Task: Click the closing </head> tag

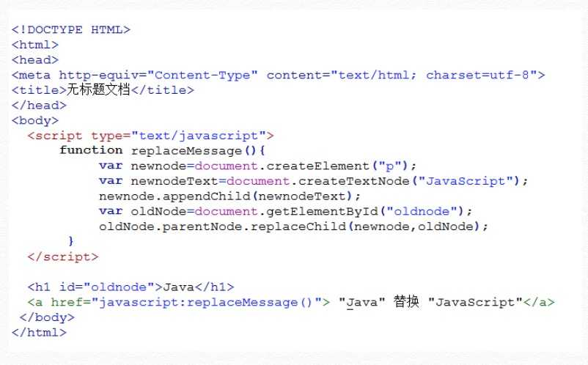Action: point(39,106)
